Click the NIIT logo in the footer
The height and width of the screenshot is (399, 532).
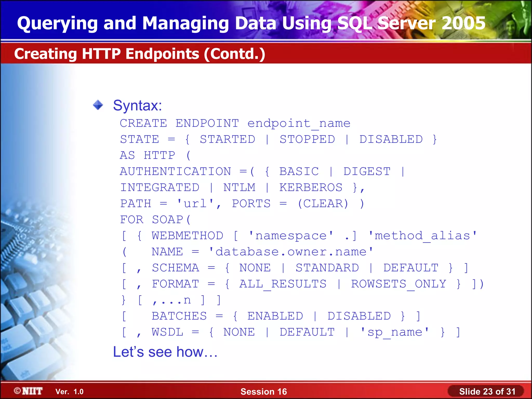(28, 391)
